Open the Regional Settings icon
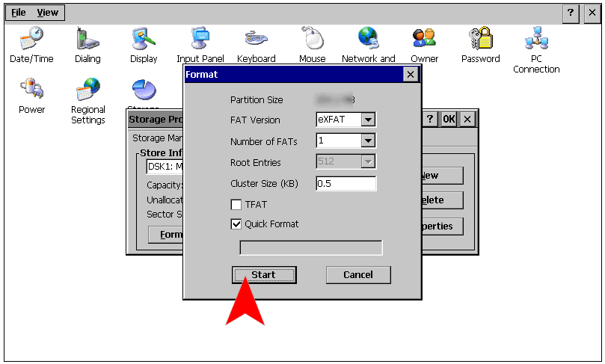 pos(87,91)
